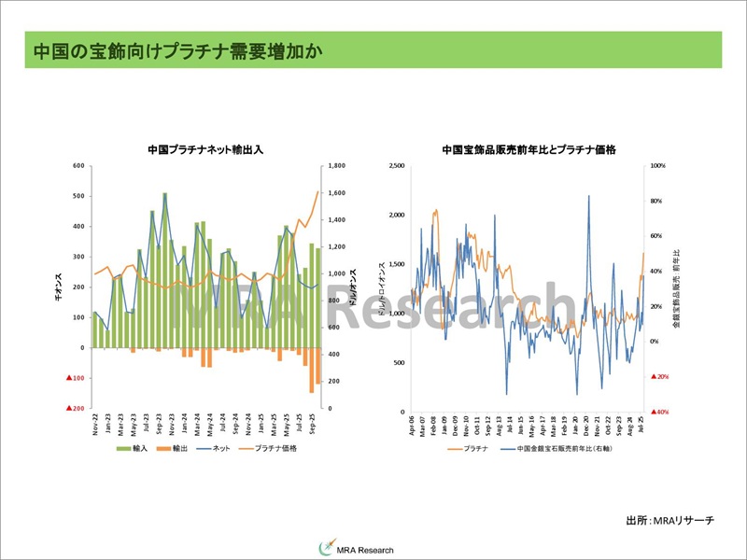Click the Apr 06 date label on right chart

[x=412, y=428]
